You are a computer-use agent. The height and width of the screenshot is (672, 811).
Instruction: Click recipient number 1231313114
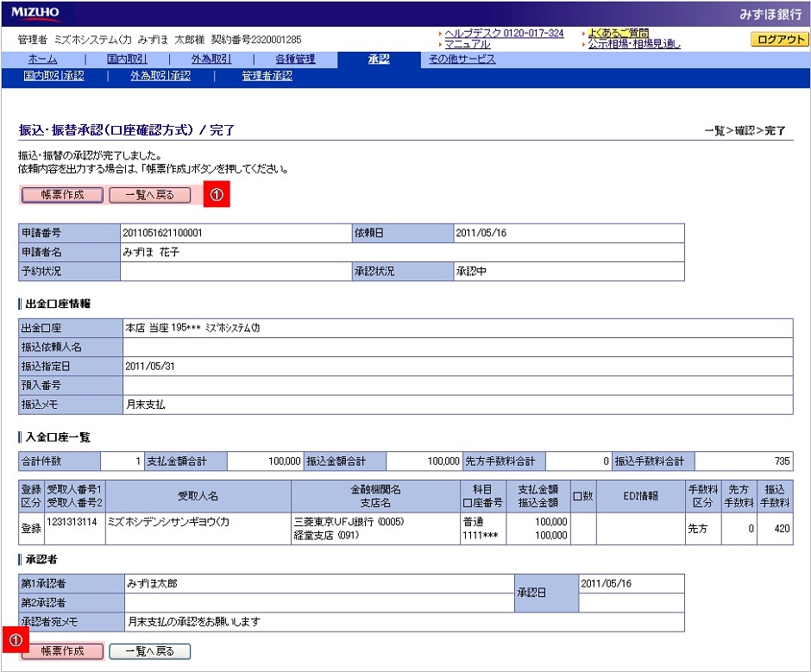click(x=72, y=521)
